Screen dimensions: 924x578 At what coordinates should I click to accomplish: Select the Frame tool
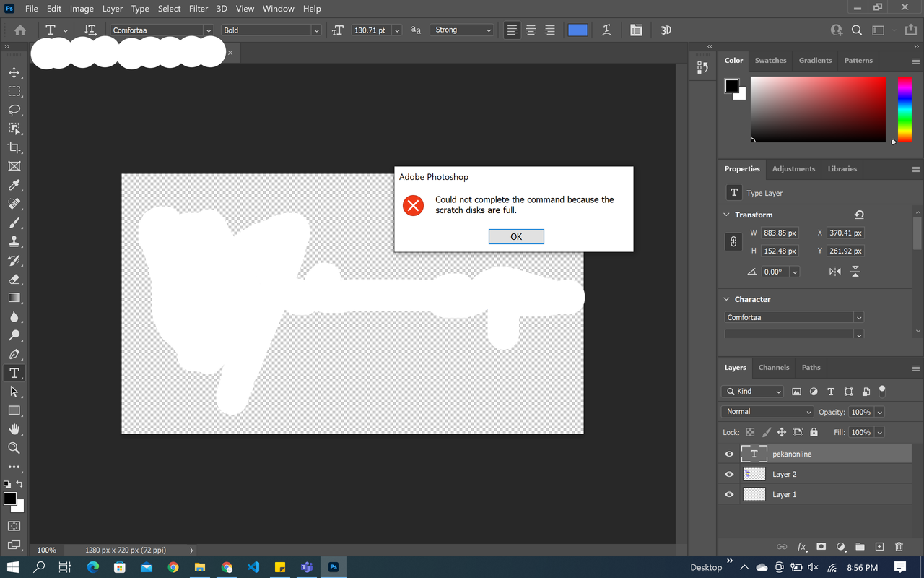(14, 166)
